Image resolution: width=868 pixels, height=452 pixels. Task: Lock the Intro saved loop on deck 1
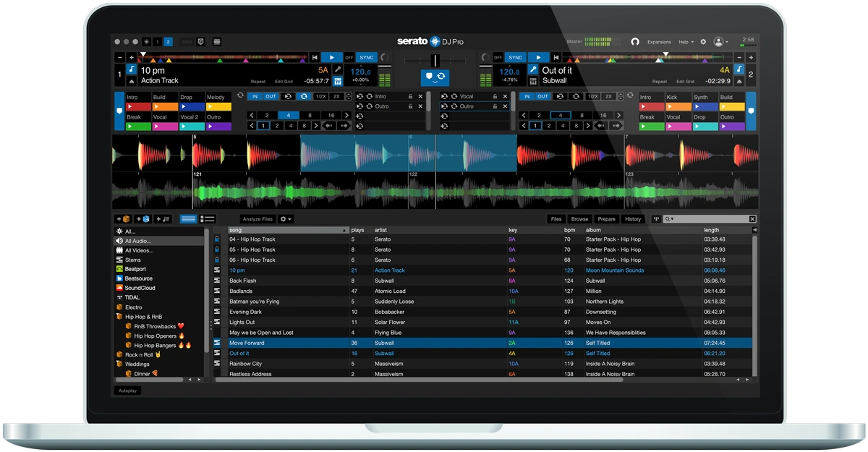click(x=410, y=96)
